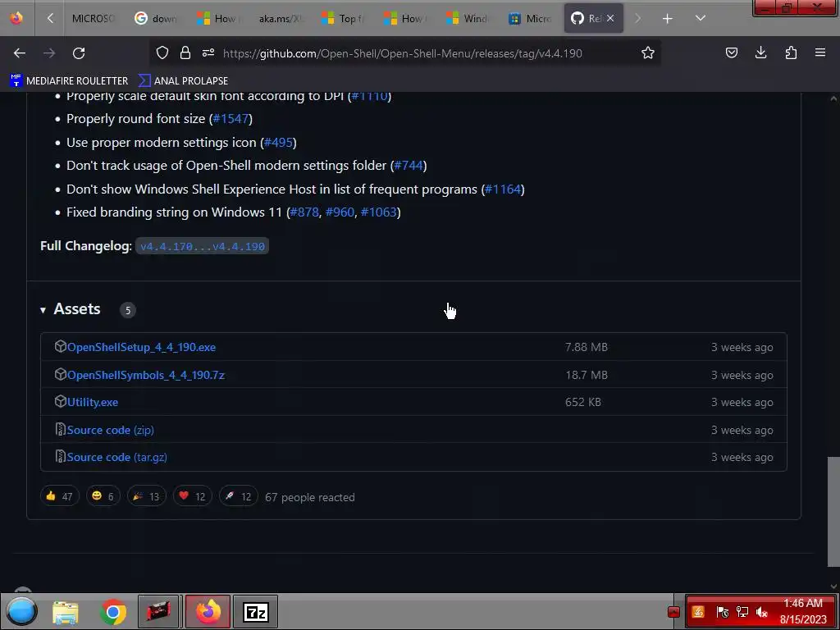Open the Firefox downloads panel arrow

(760, 52)
